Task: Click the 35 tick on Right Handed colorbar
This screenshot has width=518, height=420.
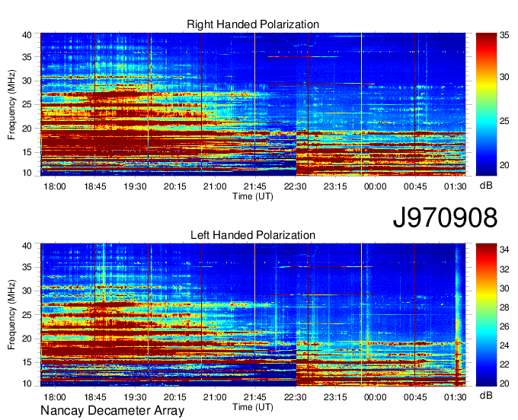Action: pos(504,35)
